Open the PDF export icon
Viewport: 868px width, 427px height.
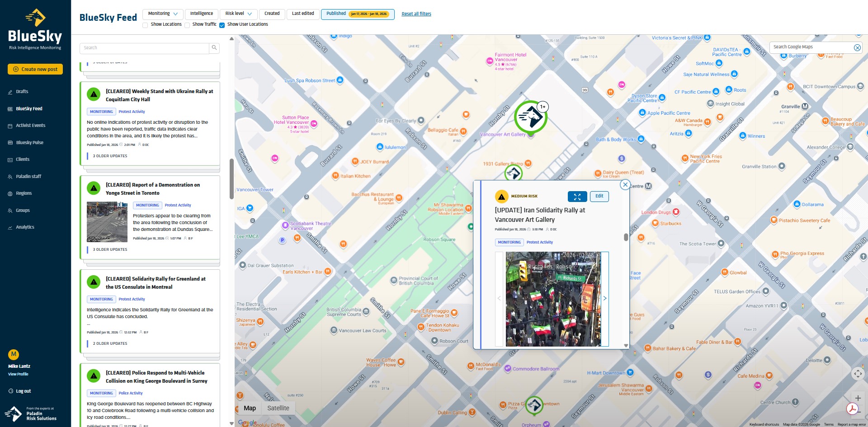point(852,409)
